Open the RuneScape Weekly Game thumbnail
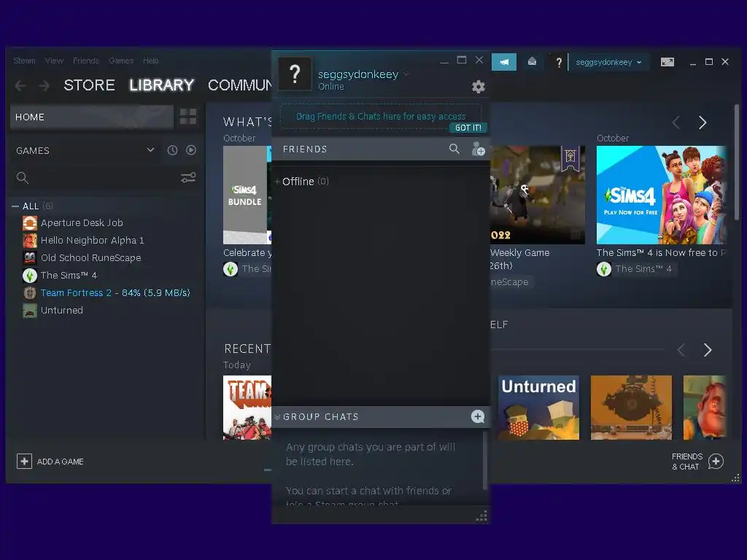The width and height of the screenshot is (747, 560). (x=538, y=195)
